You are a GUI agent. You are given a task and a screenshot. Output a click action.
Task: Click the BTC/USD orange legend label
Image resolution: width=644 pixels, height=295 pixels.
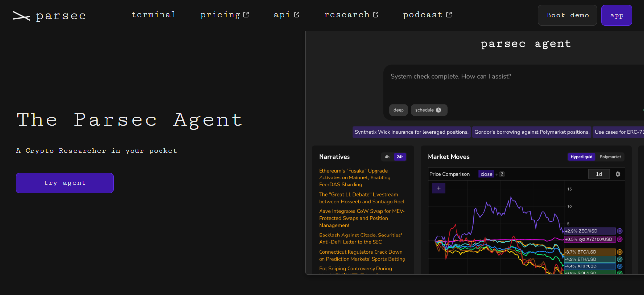coord(589,252)
